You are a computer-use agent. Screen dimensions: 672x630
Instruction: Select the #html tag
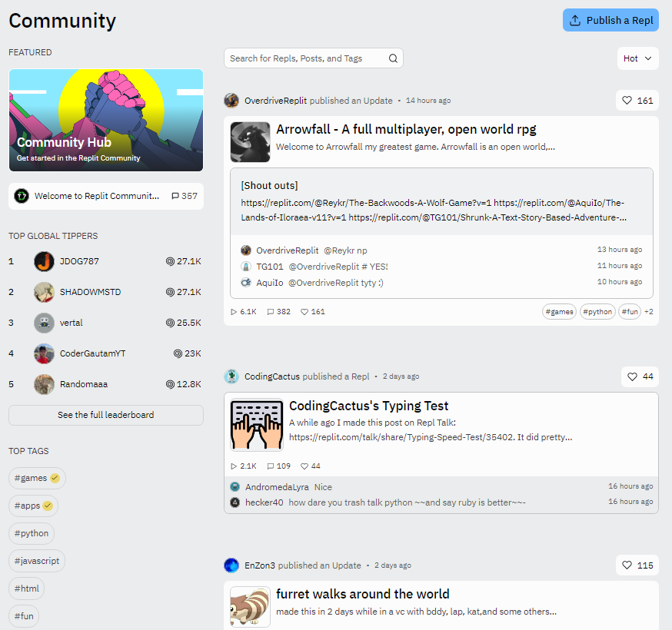point(27,589)
